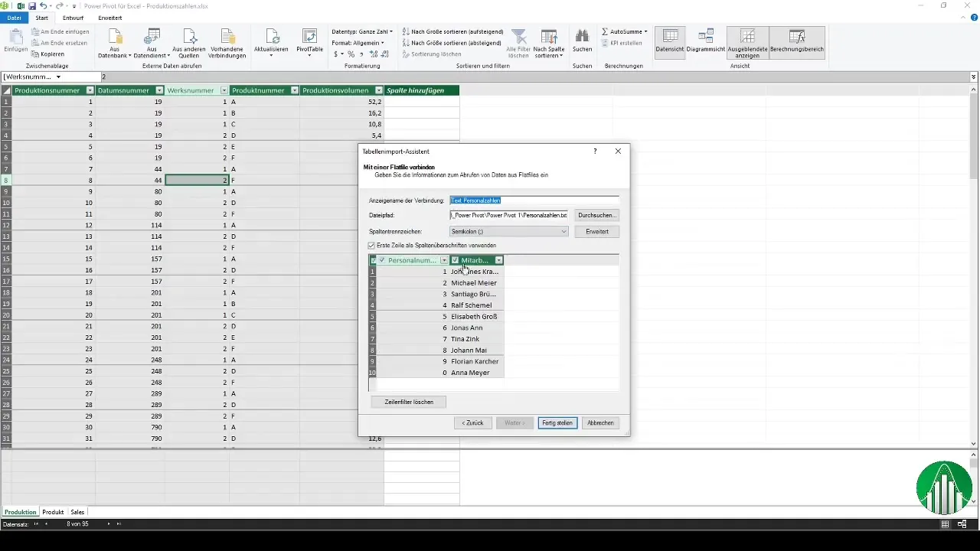The width and height of the screenshot is (980, 551).
Task: Toggle Berechnungsbereich display
Action: 796,42
